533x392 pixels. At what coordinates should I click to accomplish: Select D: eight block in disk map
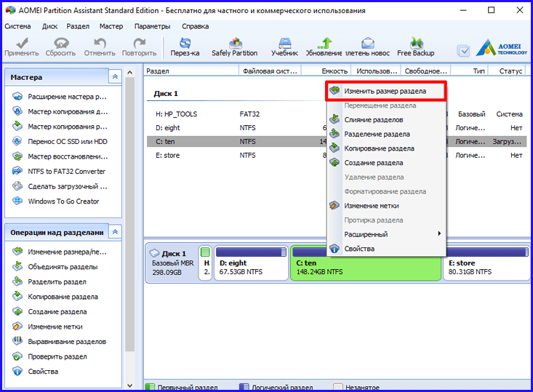[x=251, y=263]
